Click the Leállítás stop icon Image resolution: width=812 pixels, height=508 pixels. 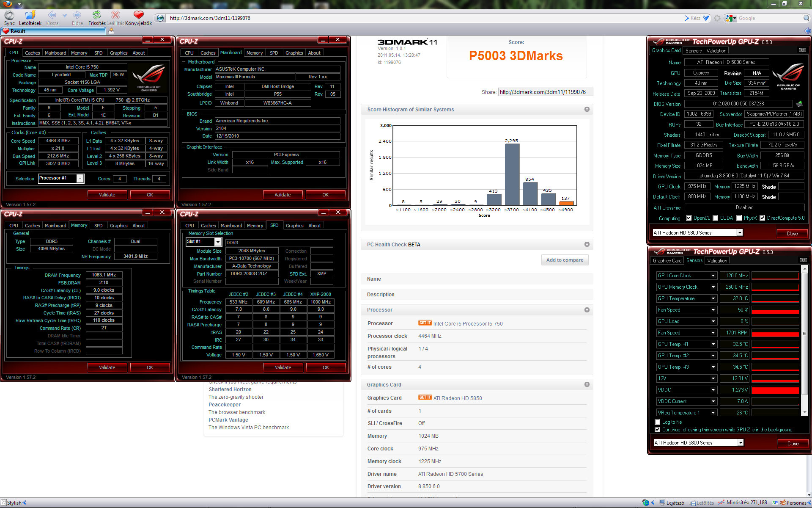(x=115, y=15)
